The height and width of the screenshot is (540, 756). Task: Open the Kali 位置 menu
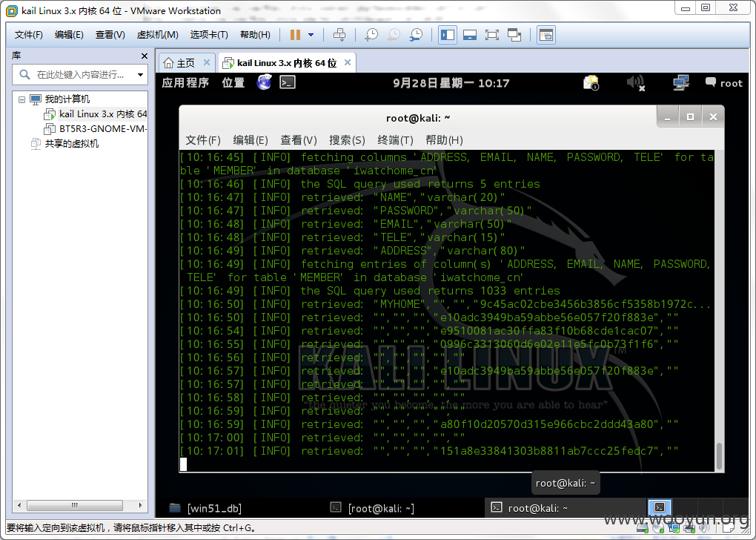pos(233,83)
